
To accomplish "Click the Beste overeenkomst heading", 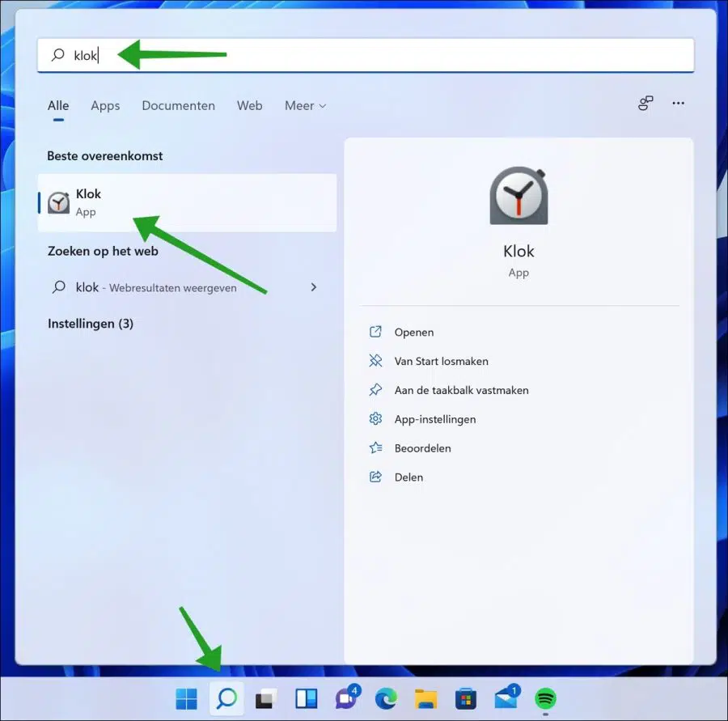I will pyautogui.click(x=105, y=155).
